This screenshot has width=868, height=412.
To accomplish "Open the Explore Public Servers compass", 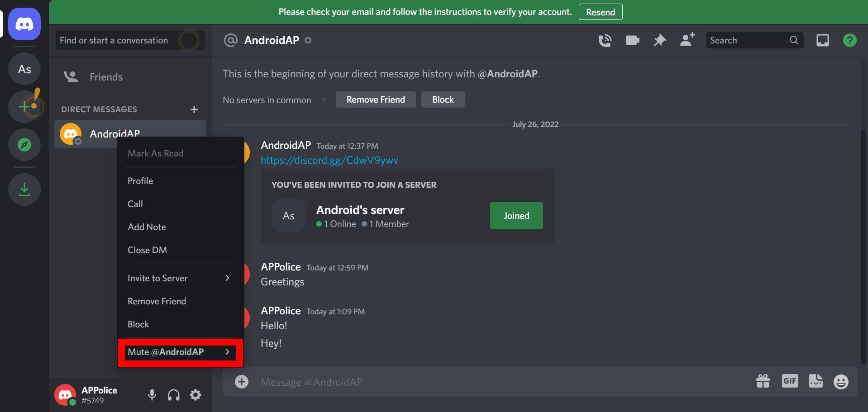I will [x=24, y=145].
